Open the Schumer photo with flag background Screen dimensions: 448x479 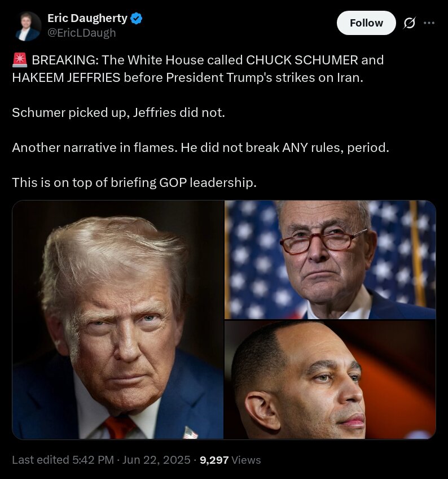(x=330, y=260)
